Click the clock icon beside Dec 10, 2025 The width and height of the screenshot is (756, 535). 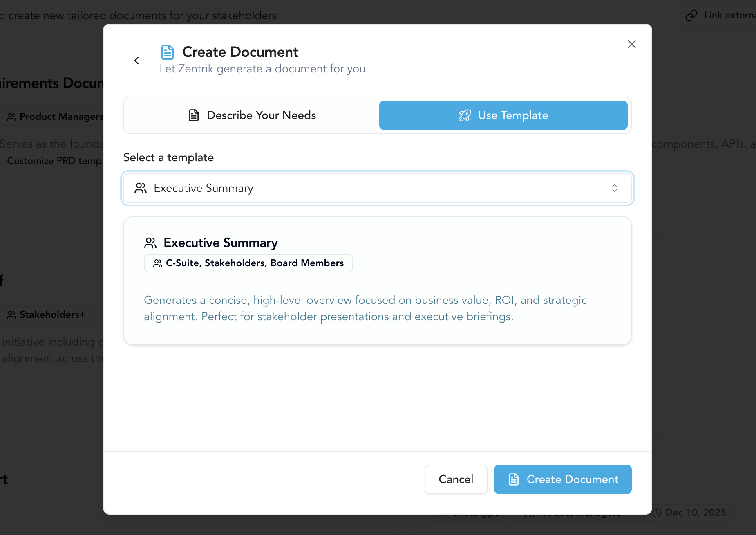(x=656, y=513)
